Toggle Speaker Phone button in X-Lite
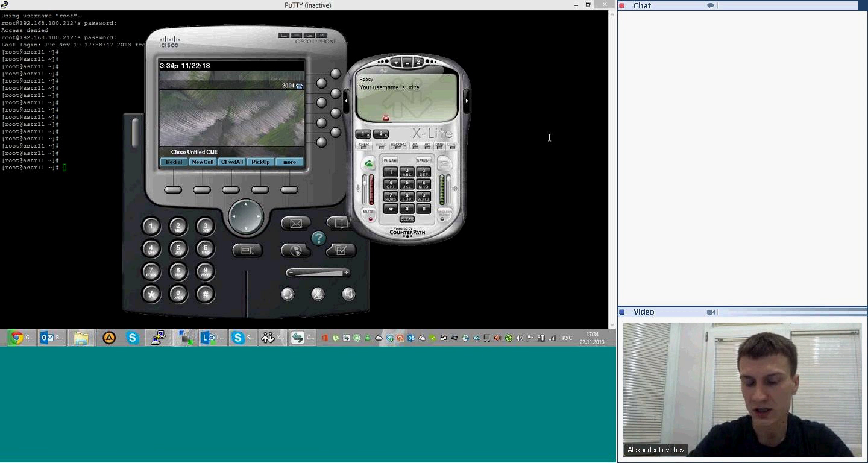The height and width of the screenshot is (463, 868). pyautogui.click(x=444, y=214)
